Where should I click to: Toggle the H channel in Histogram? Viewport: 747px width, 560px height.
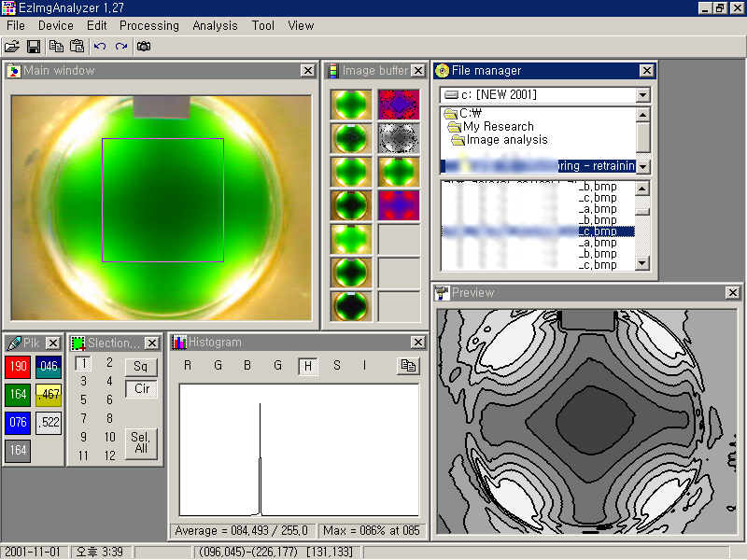pyautogui.click(x=308, y=366)
